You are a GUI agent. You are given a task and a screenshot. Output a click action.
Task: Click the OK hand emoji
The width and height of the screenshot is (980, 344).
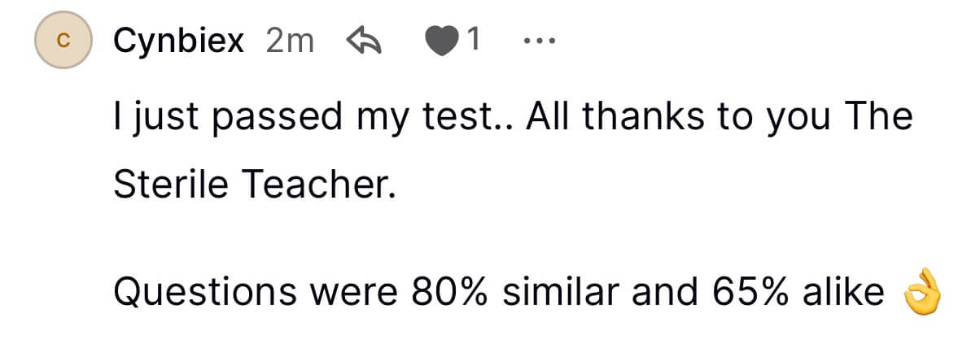[x=923, y=294]
